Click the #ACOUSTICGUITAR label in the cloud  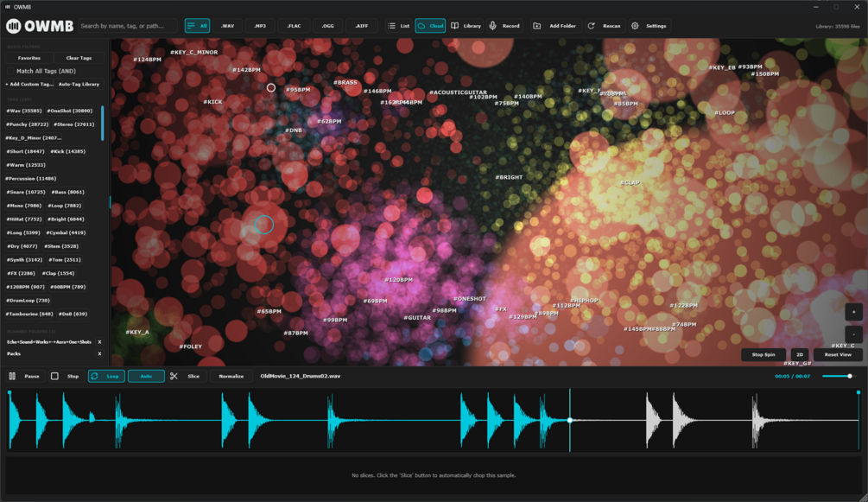click(459, 92)
